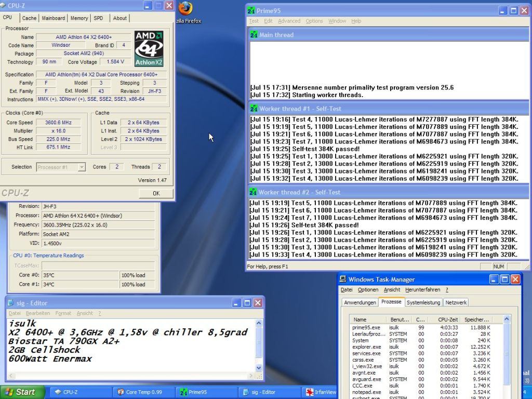
Task: Switch to sig - Editor taskbar button
Action: coord(270,392)
